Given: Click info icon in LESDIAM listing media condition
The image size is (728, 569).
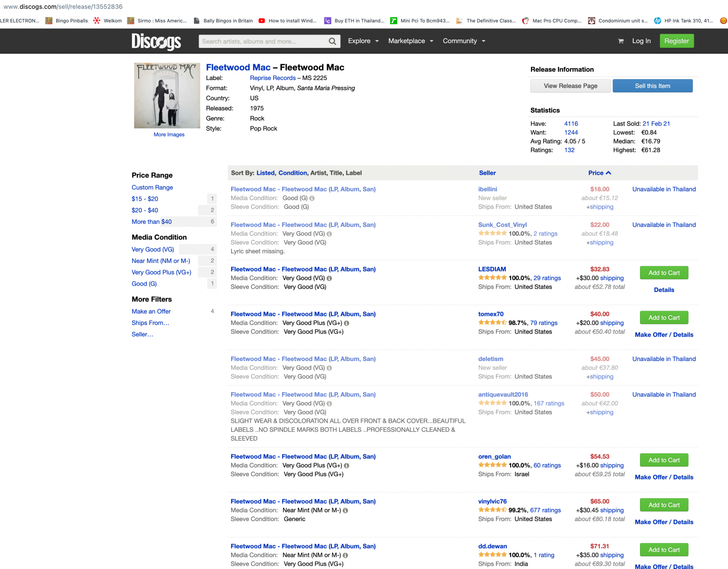Looking at the screenshot, I should pos(329,278).
